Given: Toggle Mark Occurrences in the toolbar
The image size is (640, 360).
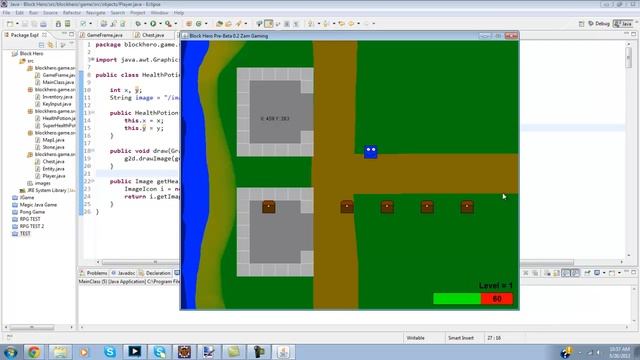Looking at the screenshot, I should tap(269, 24).
